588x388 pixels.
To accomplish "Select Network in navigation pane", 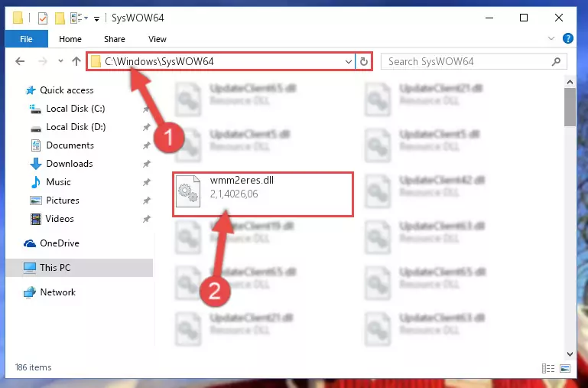I will [x=57, y=292].
